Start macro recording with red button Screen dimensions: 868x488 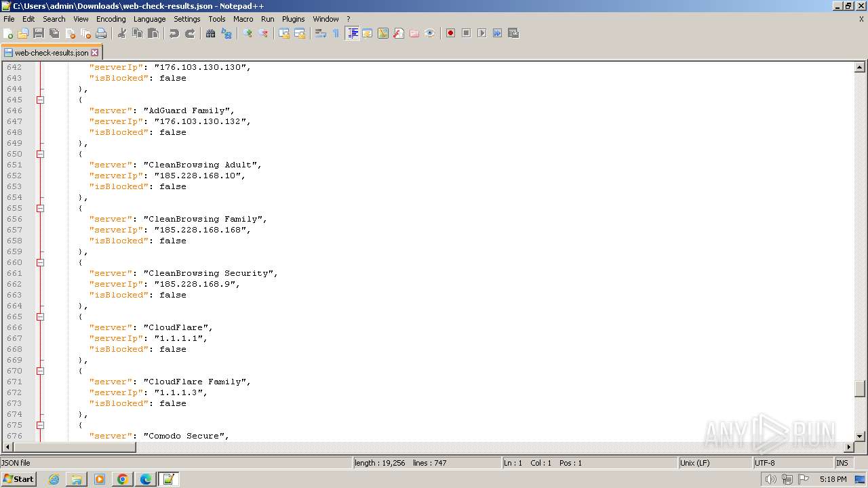(x=450, y=33)
